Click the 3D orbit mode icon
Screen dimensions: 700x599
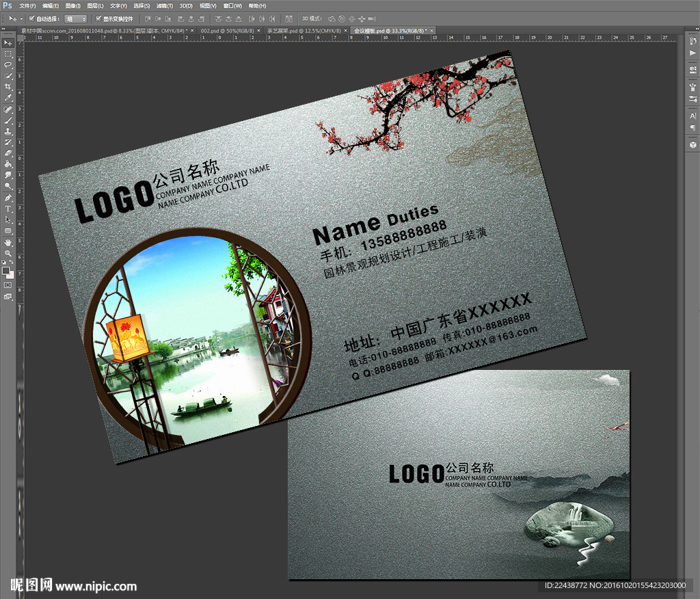point(332,18)
